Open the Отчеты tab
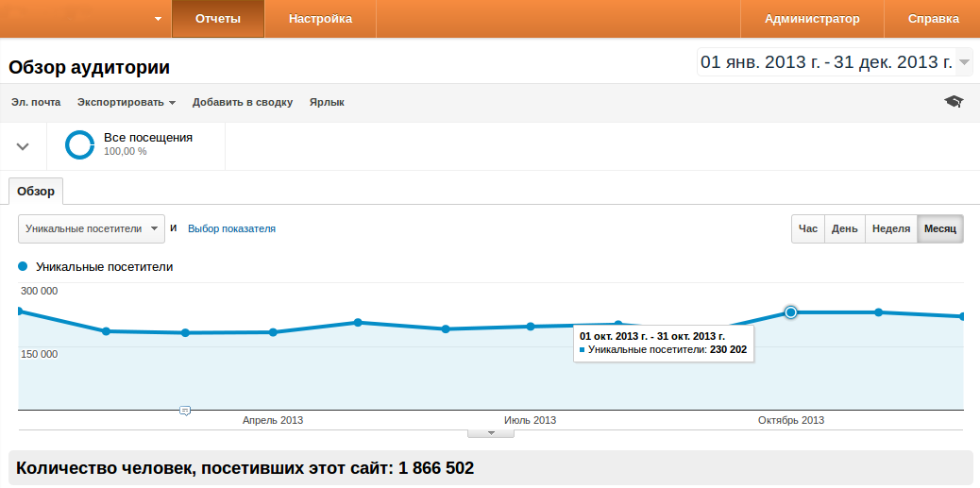This screenshot has height=488, width=980. [x=217, y=19]
